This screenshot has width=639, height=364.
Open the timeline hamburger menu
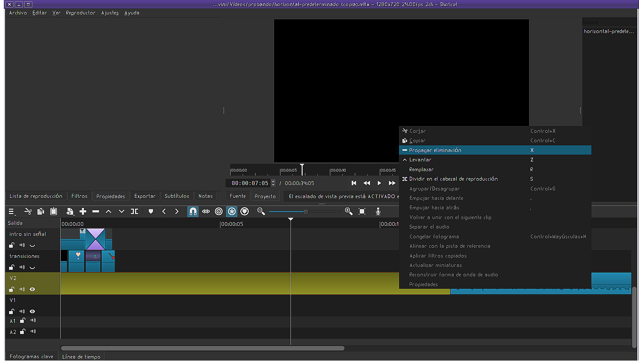coord(11,212)
